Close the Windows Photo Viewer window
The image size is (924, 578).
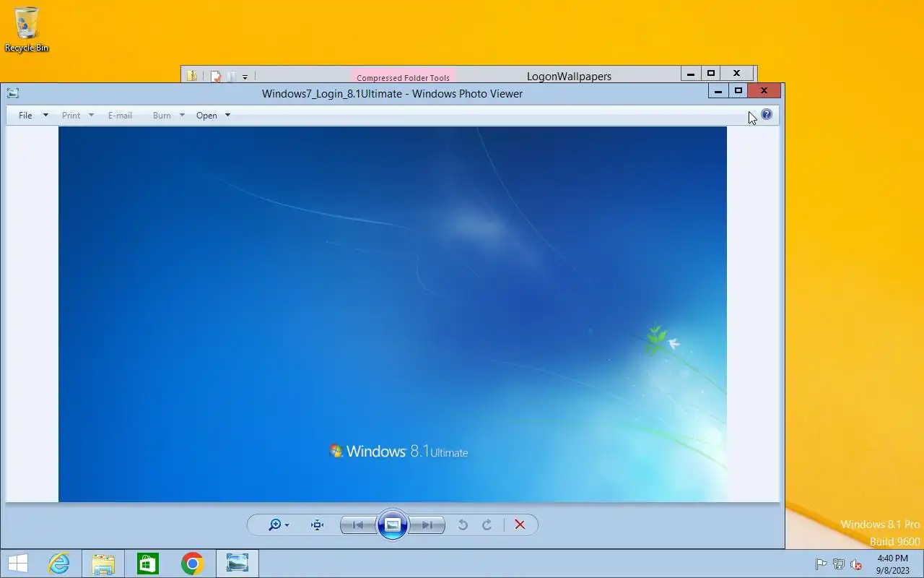(x=764, y=91)
